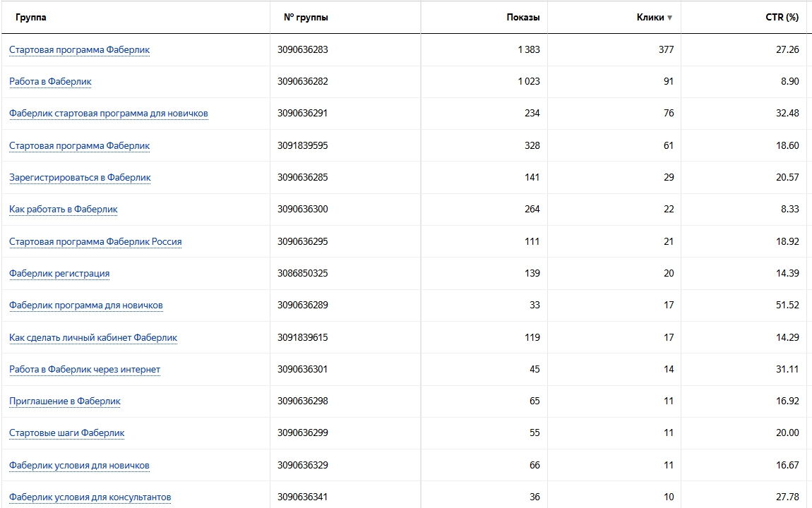Select the Фаберлик регистрация group link

click(59, 274)
